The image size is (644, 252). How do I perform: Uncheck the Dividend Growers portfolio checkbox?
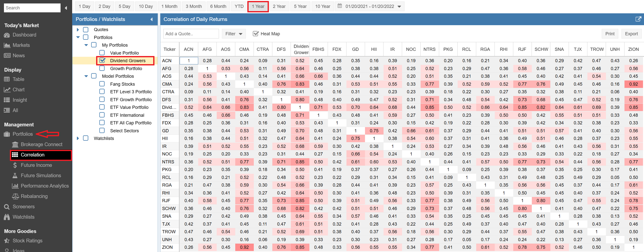pos(102,60)
